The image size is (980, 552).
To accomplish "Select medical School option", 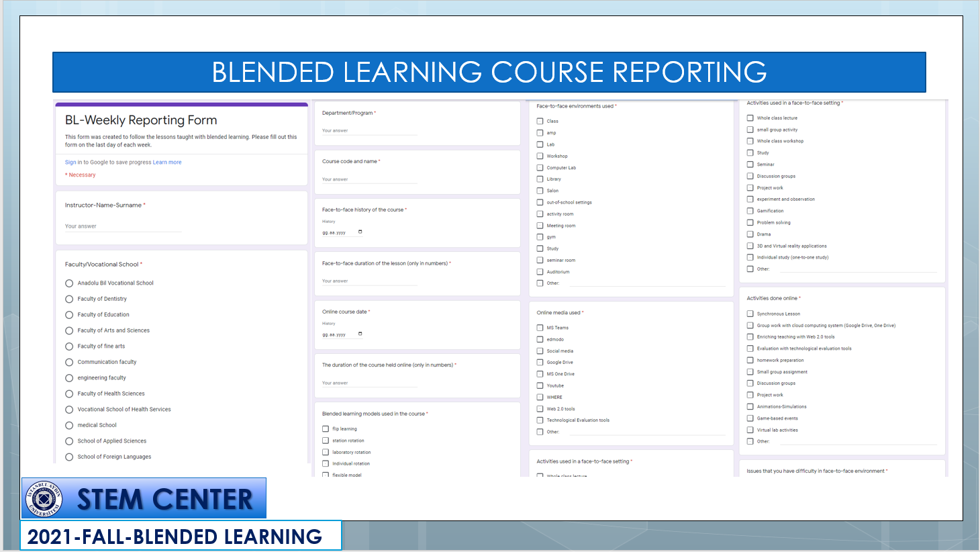I will [69, 425].
